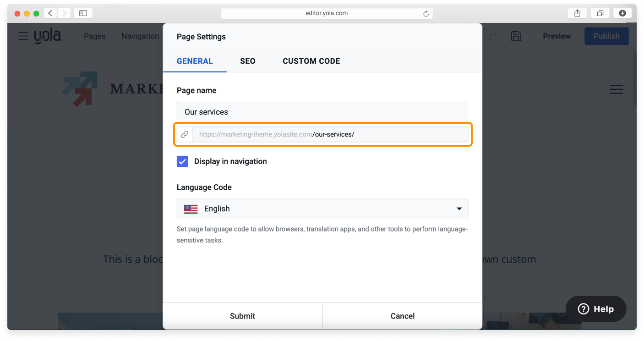Open the Navigation menu
This screenshot has height=341, width=644.
[140, 36]
